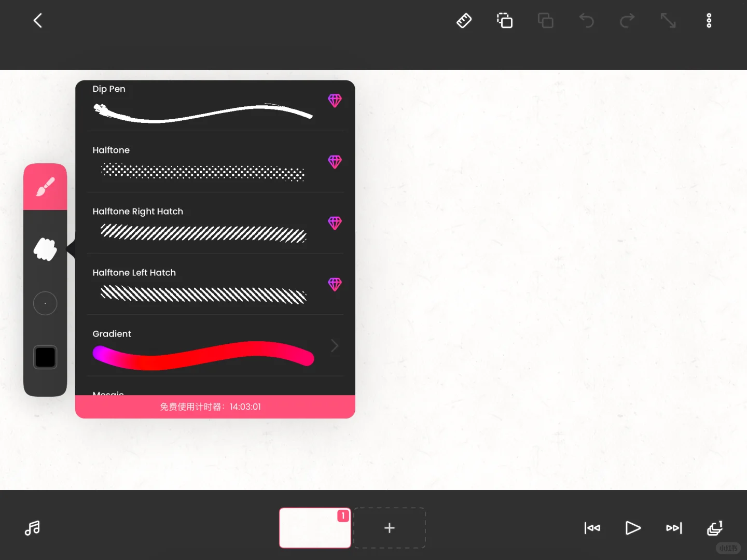Add a new frame
The image size is (747, 560).
pyautogui.click(x=390, y=528)
